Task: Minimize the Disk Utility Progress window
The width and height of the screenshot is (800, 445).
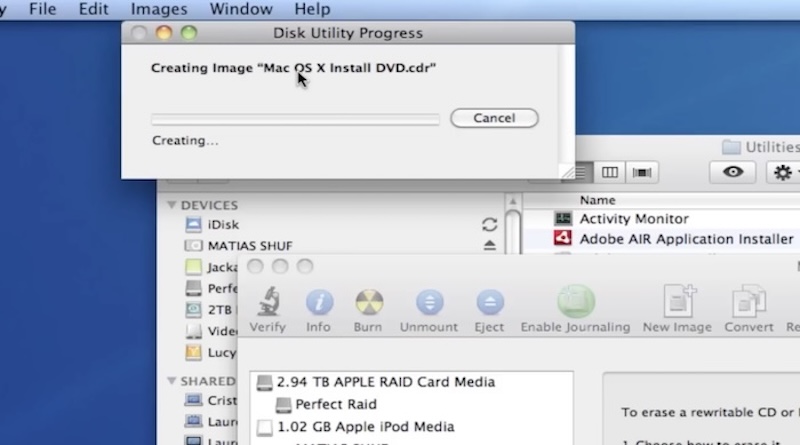Action: pyautogui.click(x=164, y=33)
